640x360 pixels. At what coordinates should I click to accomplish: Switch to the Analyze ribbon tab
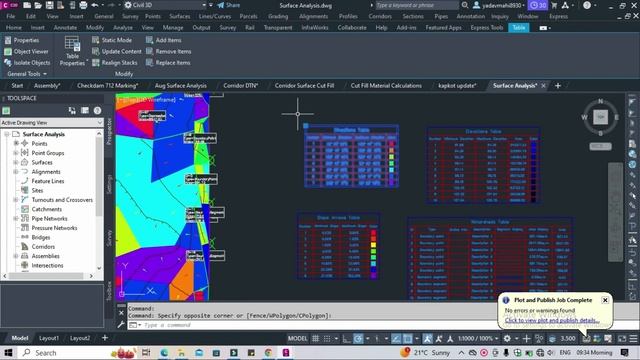(x=123, y=27)
